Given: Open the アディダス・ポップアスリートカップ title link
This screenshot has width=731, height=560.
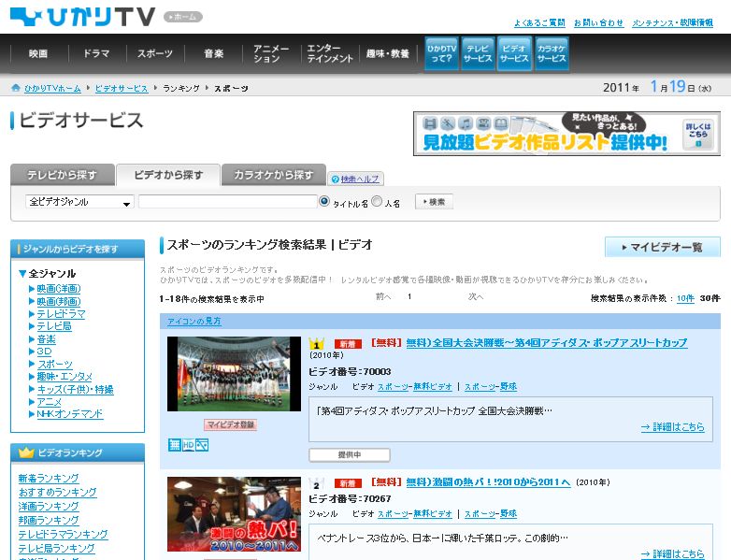Looking at the screenshot, I should (x=547, y=343).
